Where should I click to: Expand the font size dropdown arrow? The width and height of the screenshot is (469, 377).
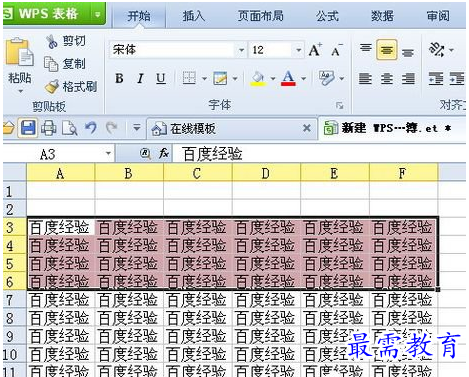point(299,50)
